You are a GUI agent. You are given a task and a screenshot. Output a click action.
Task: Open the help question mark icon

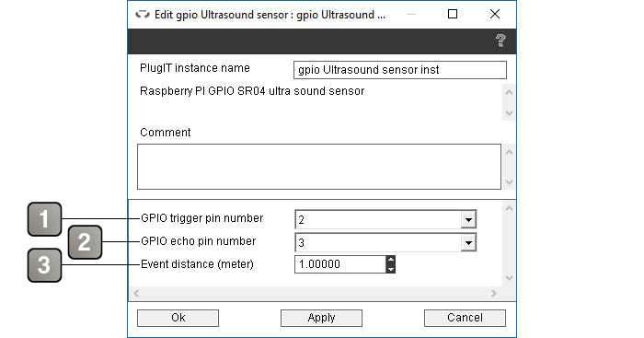pyautogui.click(x=500, y=41)
